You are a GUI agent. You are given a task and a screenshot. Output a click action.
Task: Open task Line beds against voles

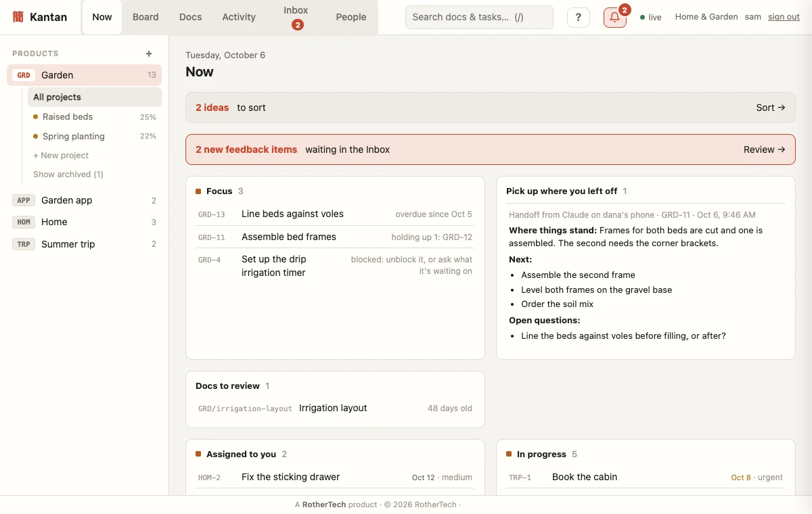(292, 214)
